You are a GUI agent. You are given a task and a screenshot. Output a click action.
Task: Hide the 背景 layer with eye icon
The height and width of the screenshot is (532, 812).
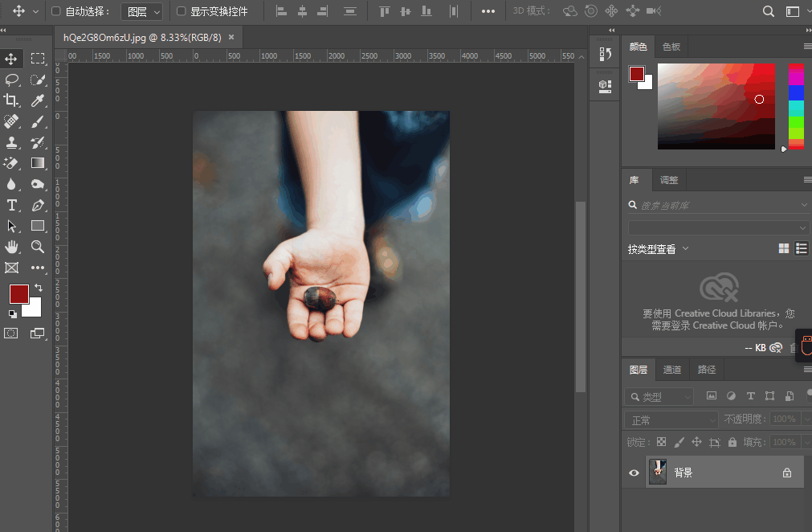tap(634, 473)
